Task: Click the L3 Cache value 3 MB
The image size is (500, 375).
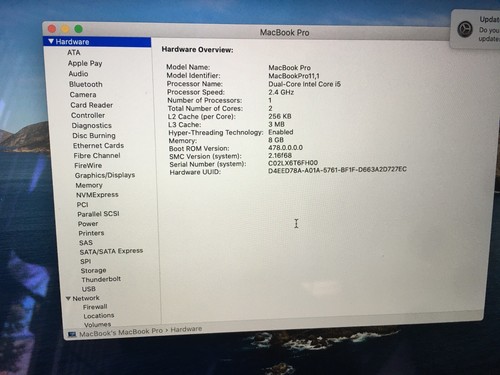Action: (x=277, y=124)
